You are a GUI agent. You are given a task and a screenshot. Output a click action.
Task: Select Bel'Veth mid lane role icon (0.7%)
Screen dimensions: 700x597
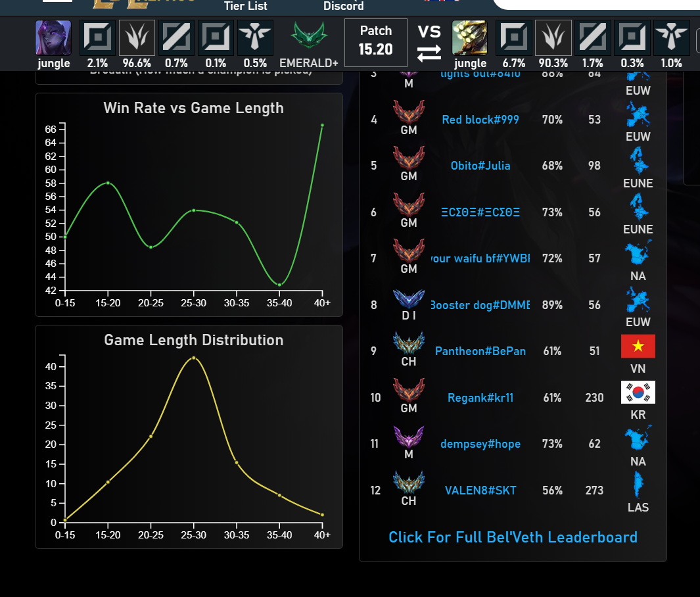[176, 37]
